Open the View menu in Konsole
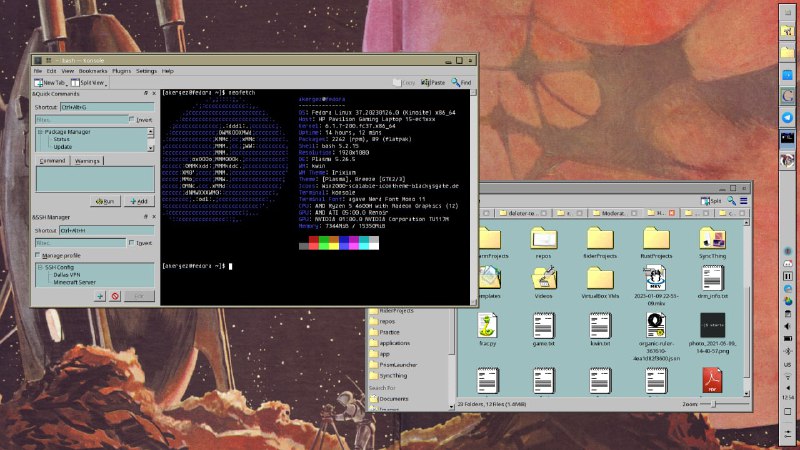 click(67, 71)
